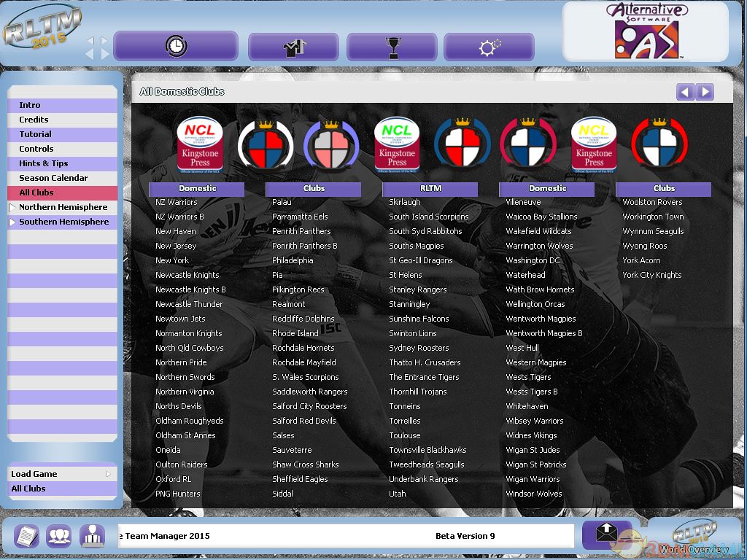
Task: Select Salford Red Devils club
Action: tap(304, 421)
